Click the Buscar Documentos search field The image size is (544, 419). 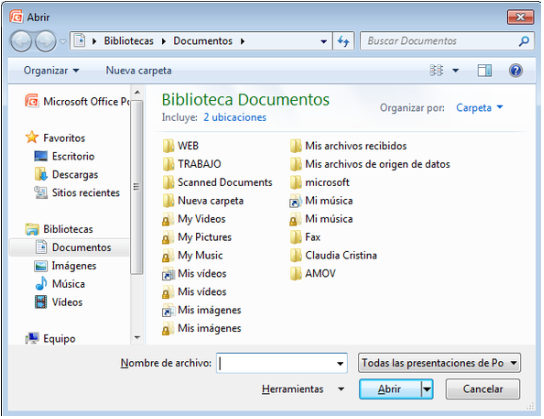coord(439,41)
